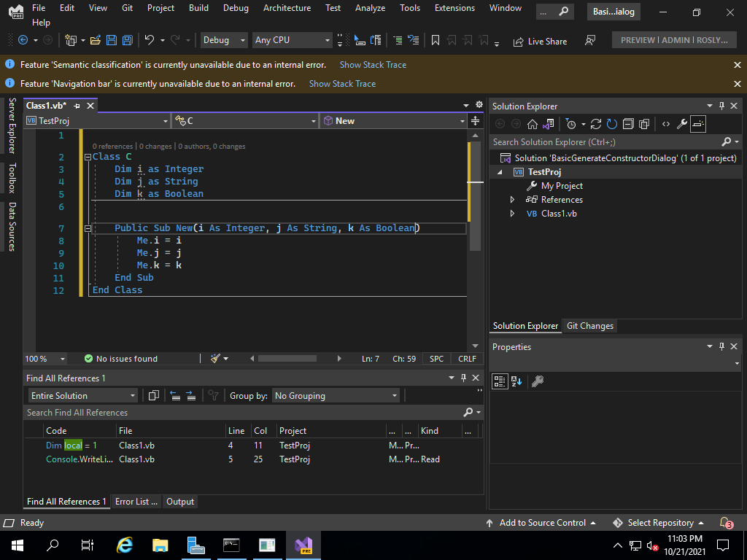Open the Extensions menu
Image resolution: width=747 pixels, height=560 pixels.
point(454,8)
